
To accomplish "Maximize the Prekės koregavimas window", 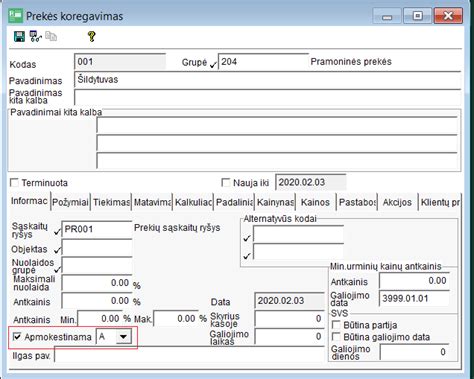I will click(x=417, y=16).
